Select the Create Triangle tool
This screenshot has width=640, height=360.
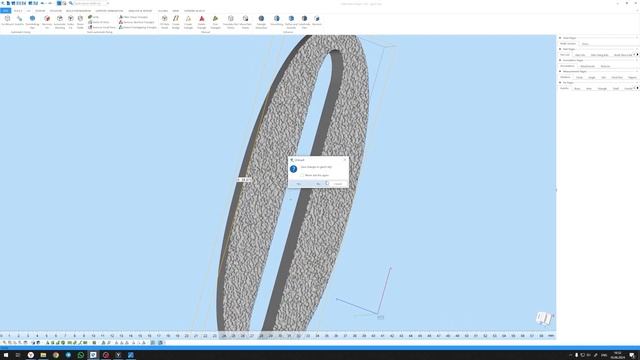[188, 22]
